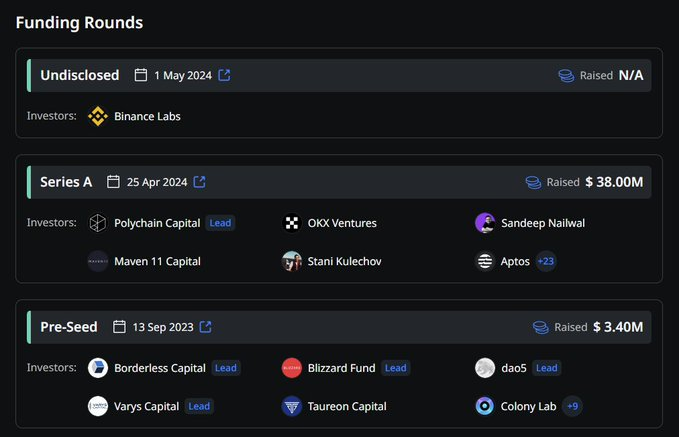Image resolution: width=679 pixels, height=437 pixels.
Task: Click the Aptos logo
Action: click(x=485, y=261)
